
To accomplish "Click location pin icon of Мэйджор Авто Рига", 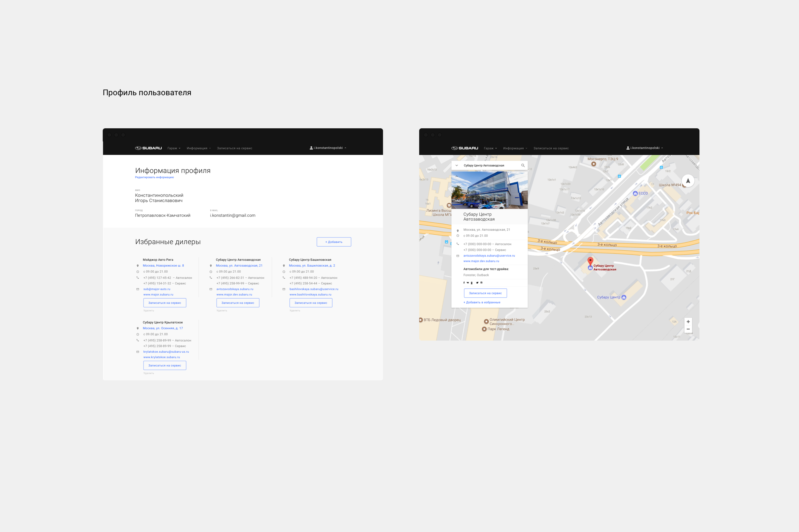I will (138, 266).
